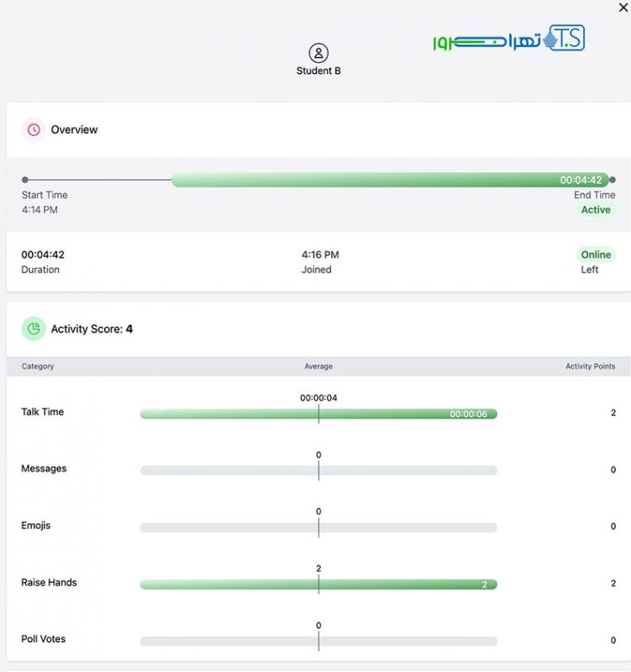Click the Poll Votes activity bar
Viewport: 631px width, 672px height.
(x=318, y=642)
